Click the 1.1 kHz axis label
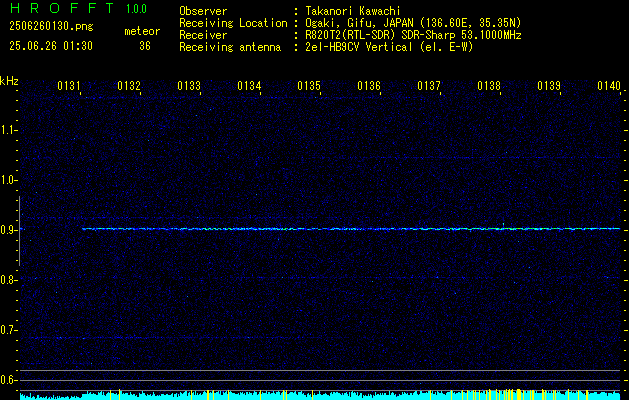This screenshot has height=400, width=629. [8, 130]
